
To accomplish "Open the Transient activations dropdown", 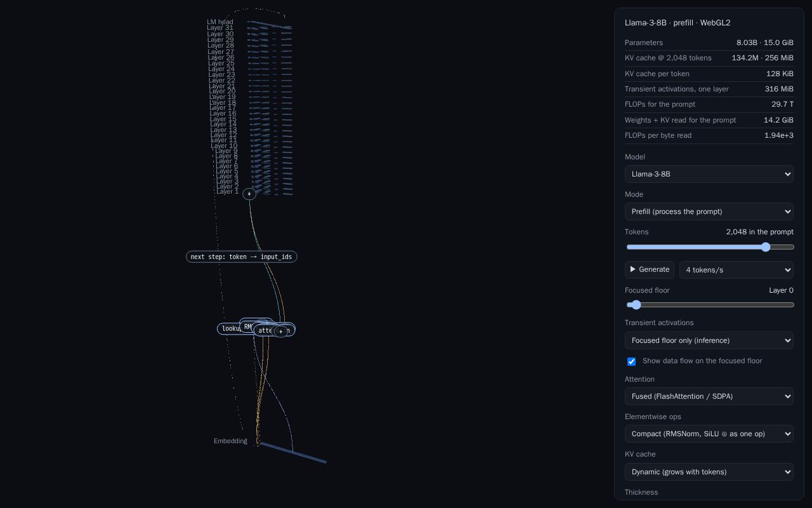I will (x=709, y=340).
